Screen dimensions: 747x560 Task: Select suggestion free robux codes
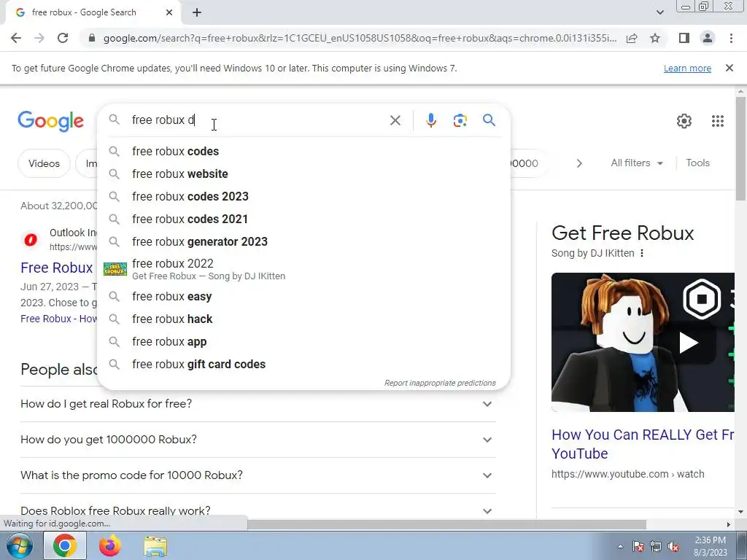(303, 152)
